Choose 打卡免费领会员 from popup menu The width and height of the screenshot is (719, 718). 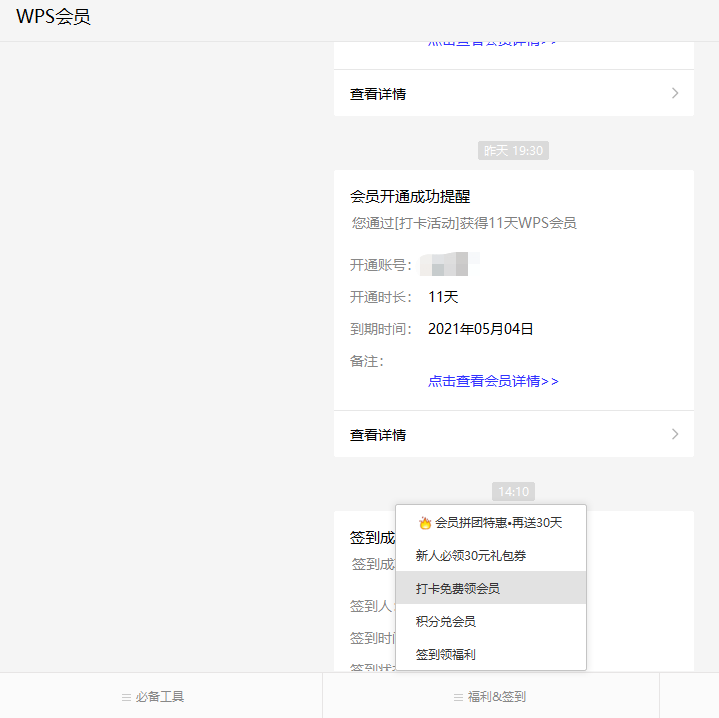(491, 588)
